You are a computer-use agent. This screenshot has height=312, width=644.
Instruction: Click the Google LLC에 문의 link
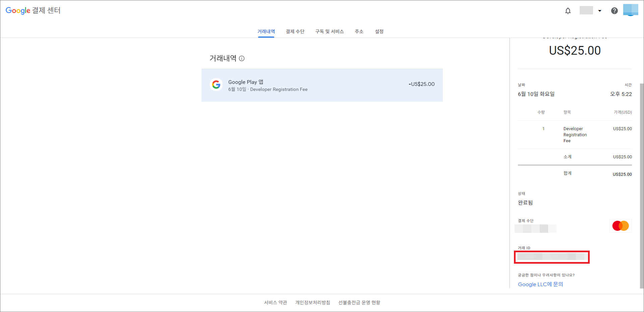(540, 284)
